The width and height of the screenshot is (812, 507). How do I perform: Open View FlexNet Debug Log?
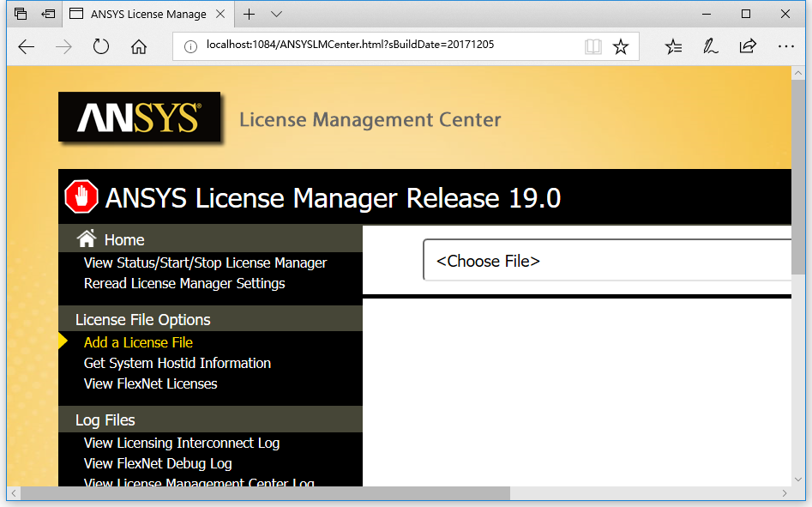coord(158,464)
